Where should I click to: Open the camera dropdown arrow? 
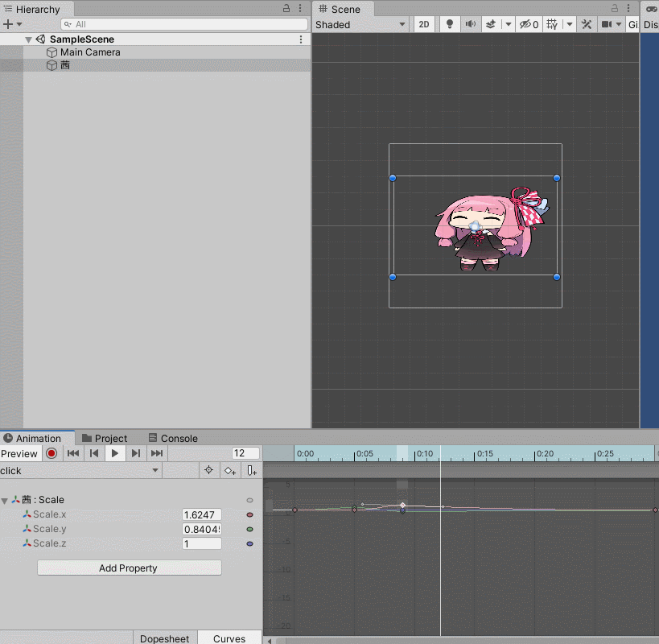618,24
